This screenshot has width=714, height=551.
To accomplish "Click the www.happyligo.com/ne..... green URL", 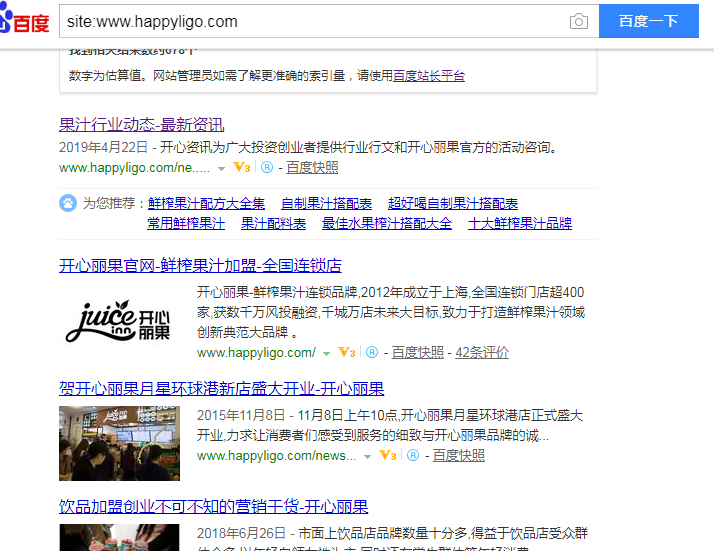I will [134, 168].
